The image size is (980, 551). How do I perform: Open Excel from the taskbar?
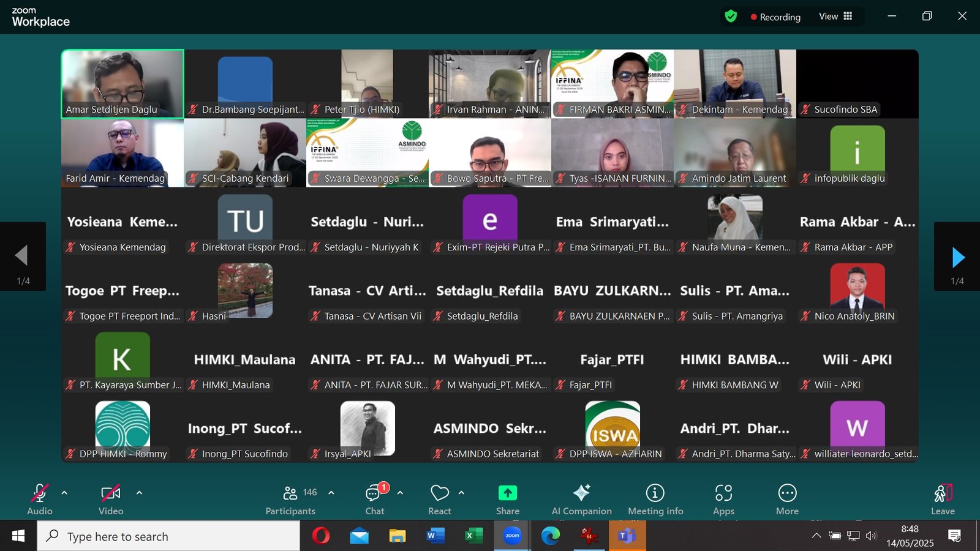tap(473, 536)
